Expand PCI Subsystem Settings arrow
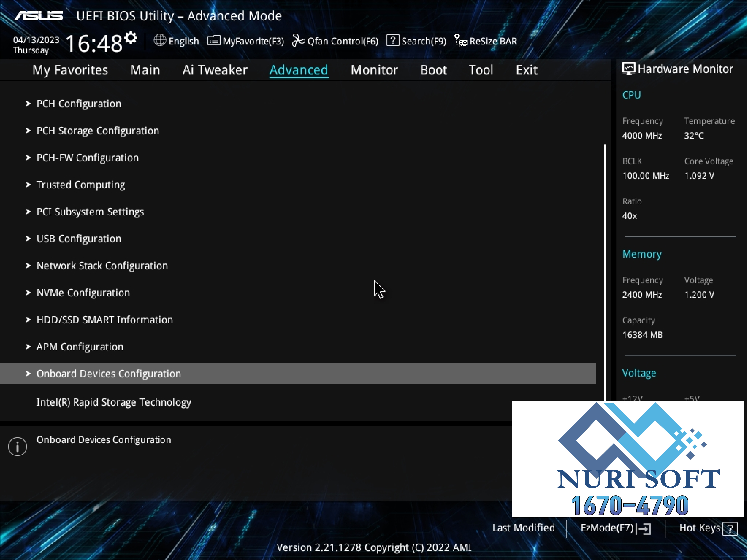The width and height of the screenshot is (747, 560). click(28, 211)
